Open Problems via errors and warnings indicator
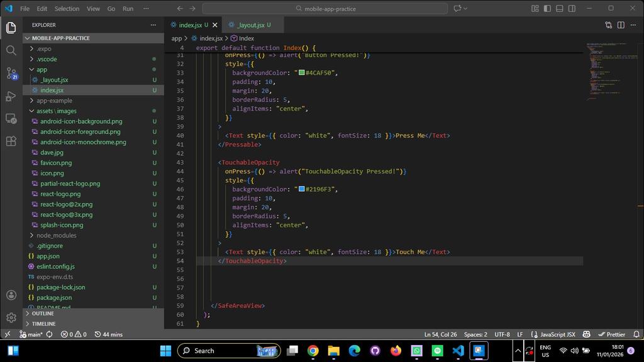 [x=74, y=334]
